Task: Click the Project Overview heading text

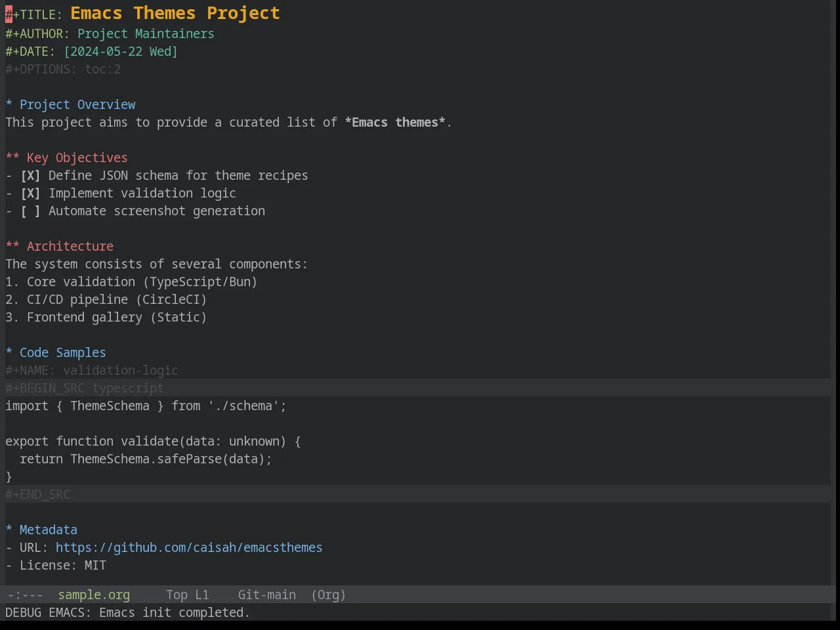Action: (77, 104)
